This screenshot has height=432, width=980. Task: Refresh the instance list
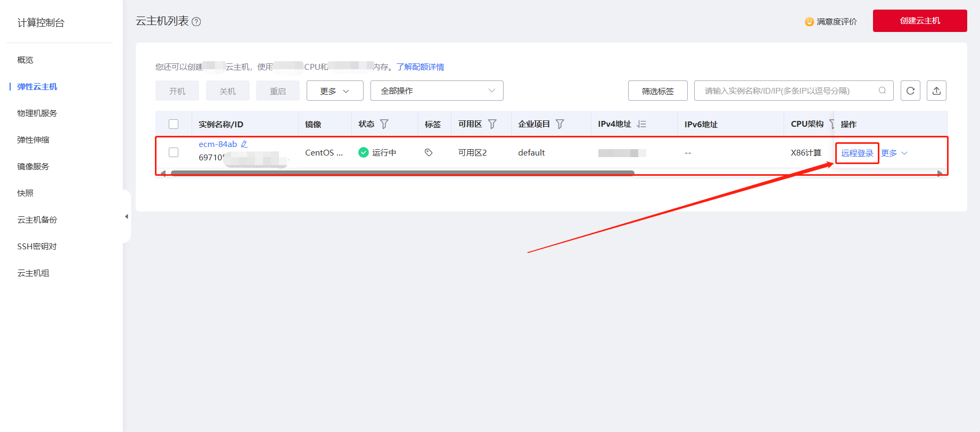pyautogui.click(x=910, y=91)
